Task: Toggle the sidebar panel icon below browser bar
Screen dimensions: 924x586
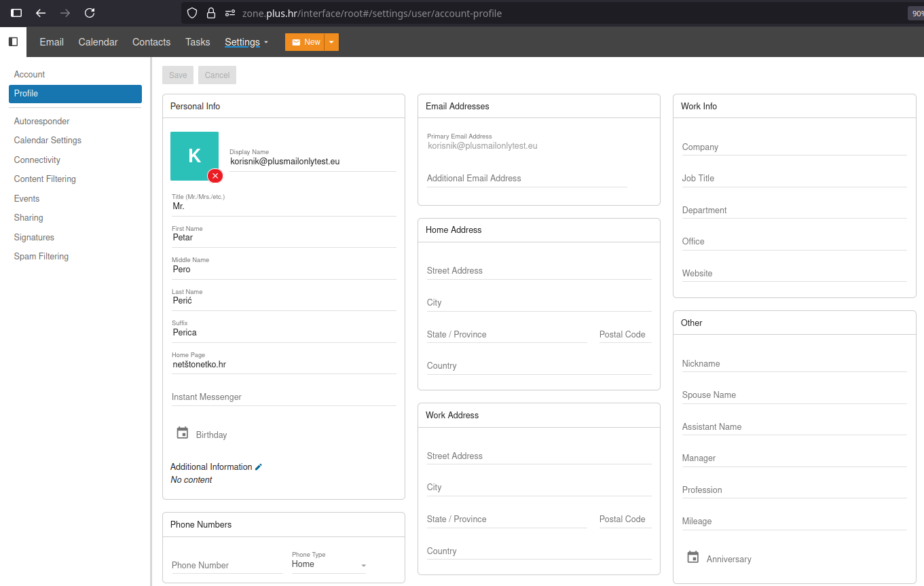Action: [x=13, y=42]
